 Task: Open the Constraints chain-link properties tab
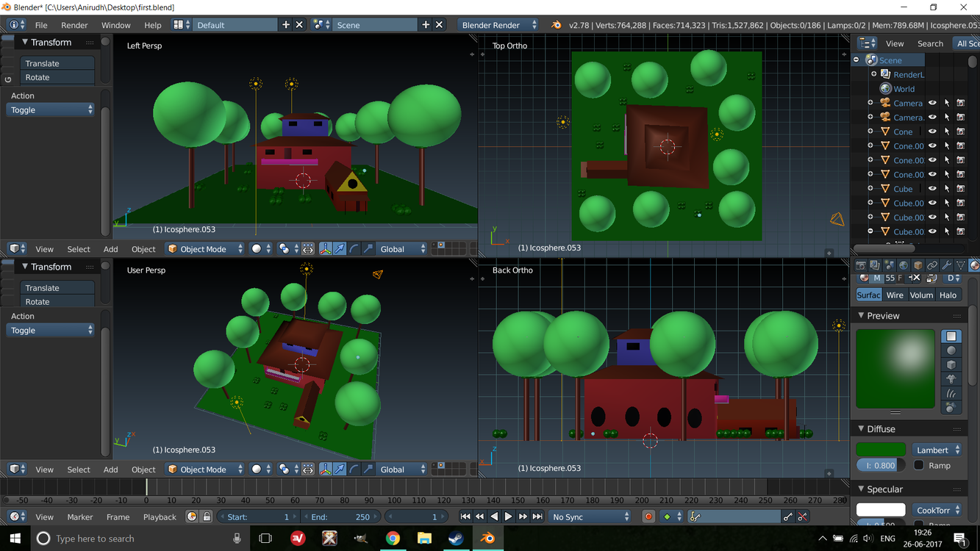pos(932,265)
